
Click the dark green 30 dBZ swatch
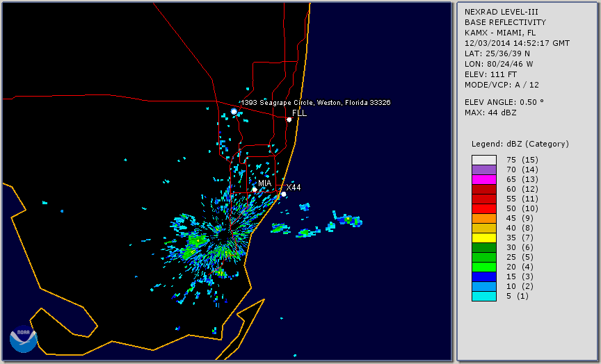pyautogui.click(x=484, y=247)
